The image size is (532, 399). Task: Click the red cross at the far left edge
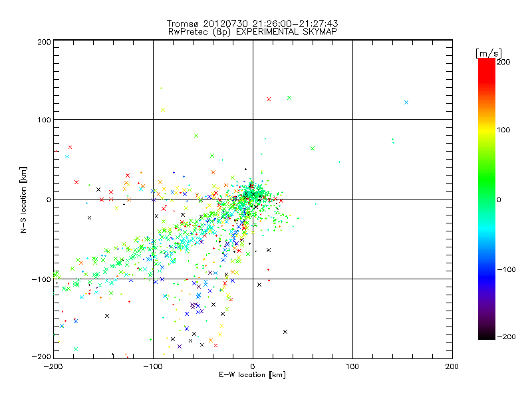(70, 147)
